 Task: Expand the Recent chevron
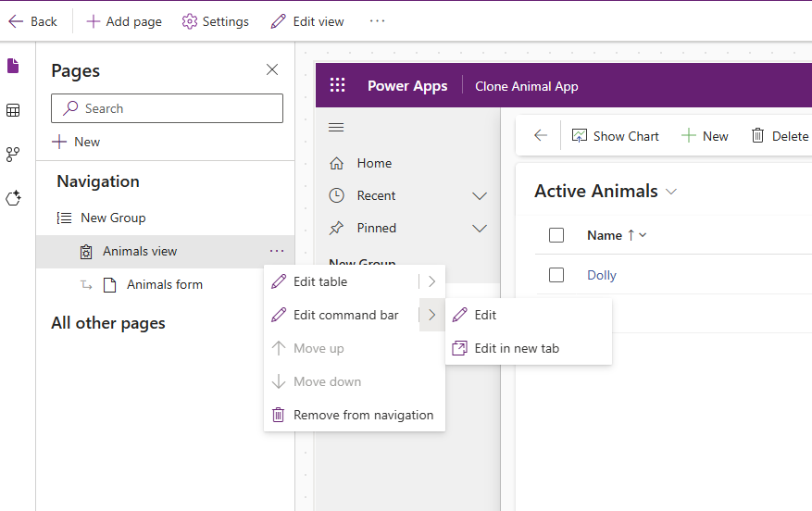tap(480, 195)
